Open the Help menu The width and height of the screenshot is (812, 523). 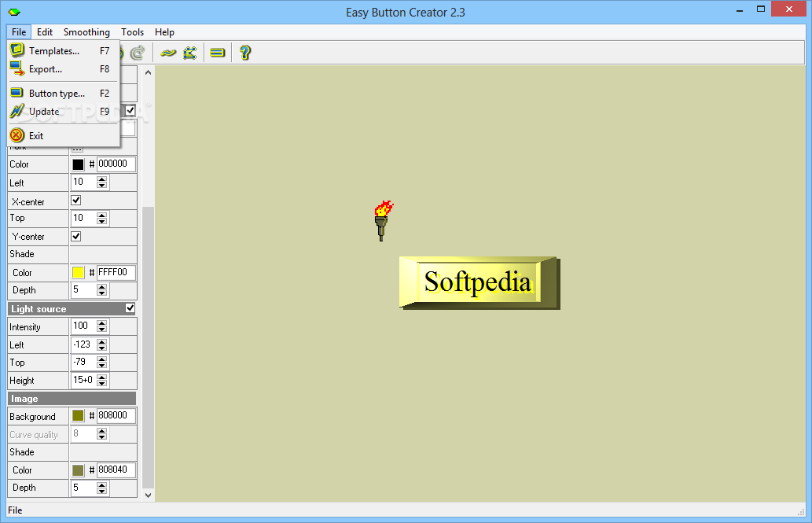164,32
